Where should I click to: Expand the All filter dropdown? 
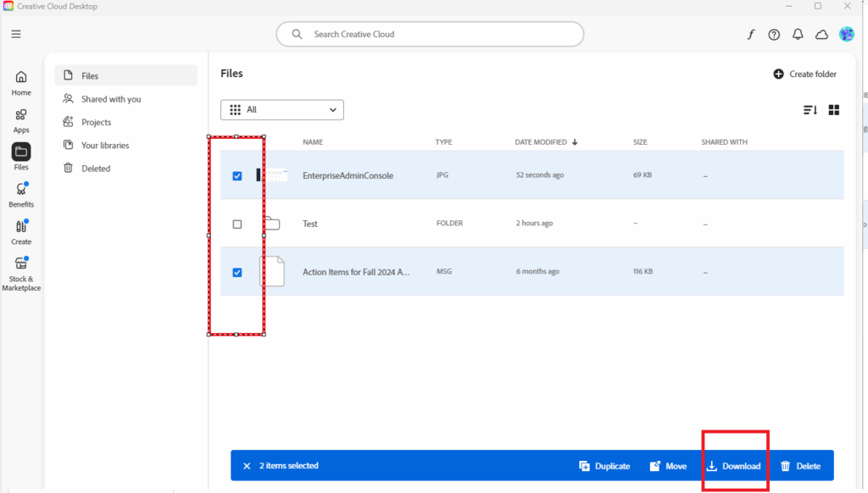click(x=282, y=109)
